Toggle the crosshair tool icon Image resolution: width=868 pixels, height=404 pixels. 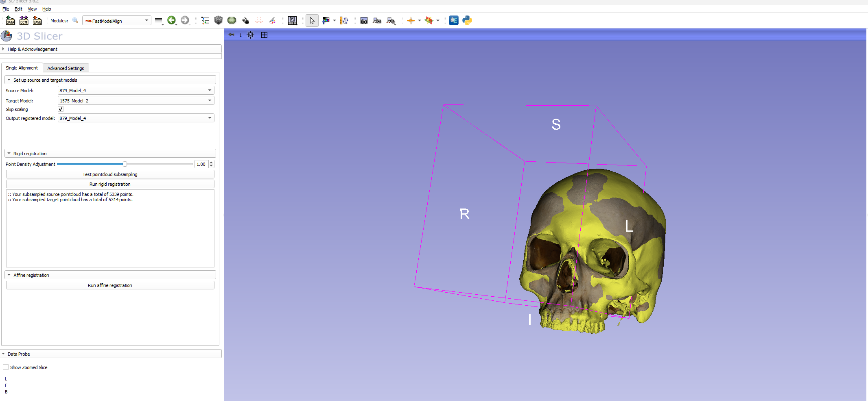tap(411, 20)
